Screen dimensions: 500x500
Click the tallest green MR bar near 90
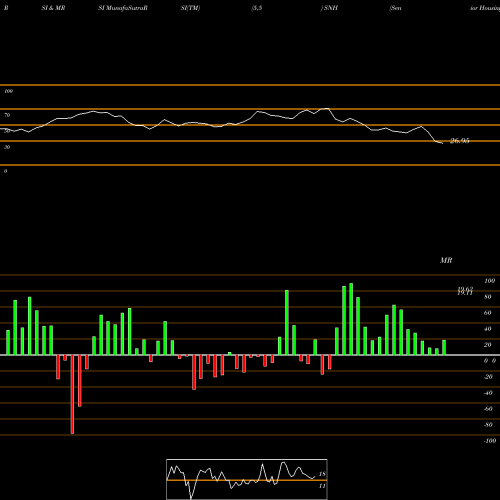pyautogui.click(x=351, y=319)
